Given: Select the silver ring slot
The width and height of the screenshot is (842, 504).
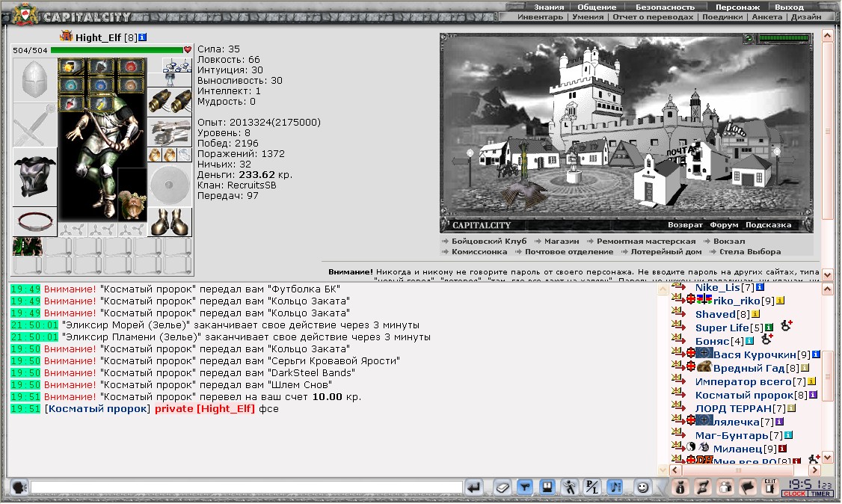Looking at the screenshot, I should pyautogui.click(x=184, y=155).
